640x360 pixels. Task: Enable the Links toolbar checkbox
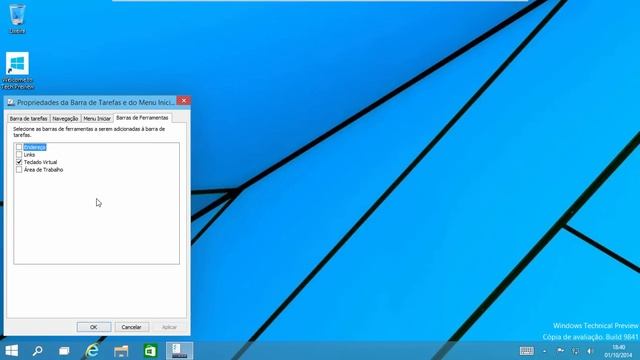[x=19, y=155]
